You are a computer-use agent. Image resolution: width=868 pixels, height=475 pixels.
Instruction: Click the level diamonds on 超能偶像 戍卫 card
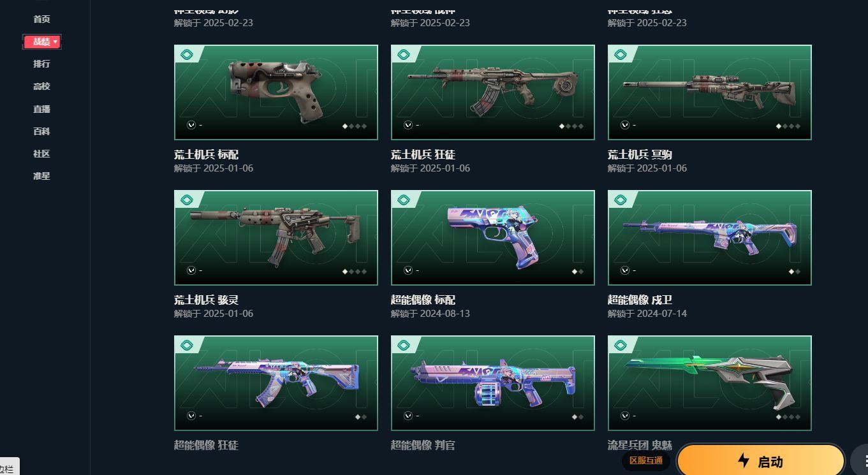pyautogui.click(x=795, y=272)
